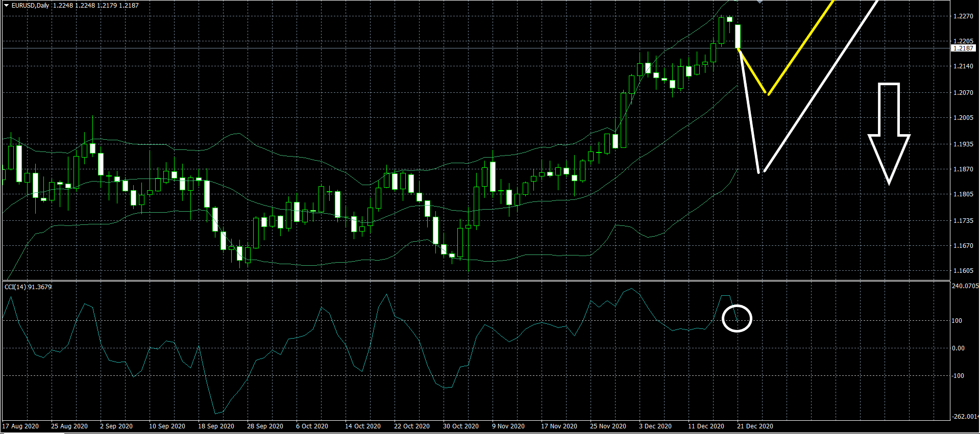Click the 1.1805 price axis label
Image resolution: width=980 pixels, height=434 pixels.
tap(963, 194)
